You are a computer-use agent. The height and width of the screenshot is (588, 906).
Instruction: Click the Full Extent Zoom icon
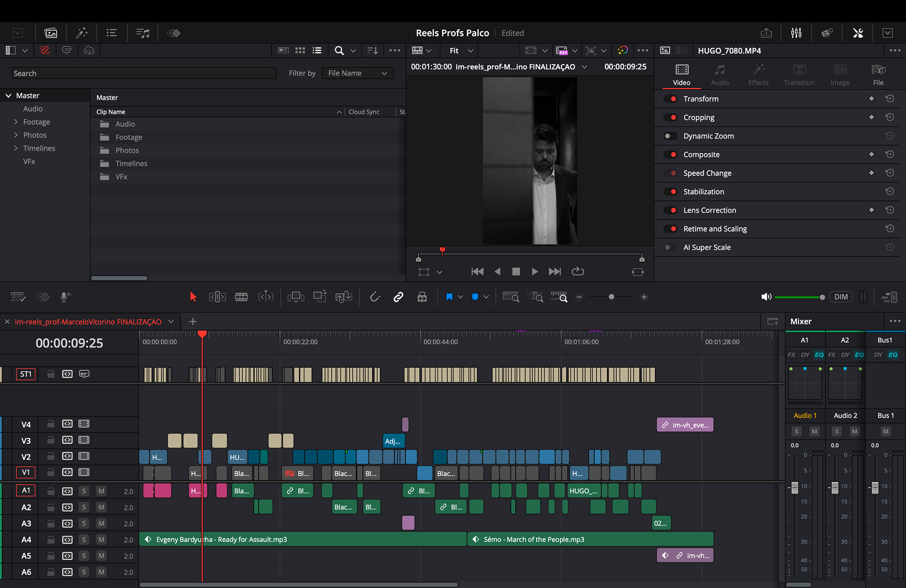click(x=511, y=297)
